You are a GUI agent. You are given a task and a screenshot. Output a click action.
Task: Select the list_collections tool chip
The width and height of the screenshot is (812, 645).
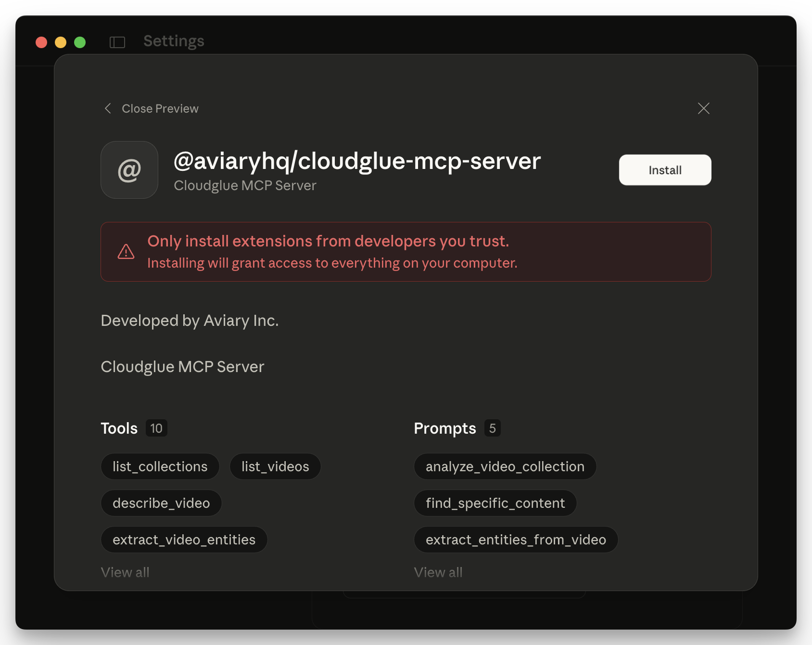pos(160,466)
